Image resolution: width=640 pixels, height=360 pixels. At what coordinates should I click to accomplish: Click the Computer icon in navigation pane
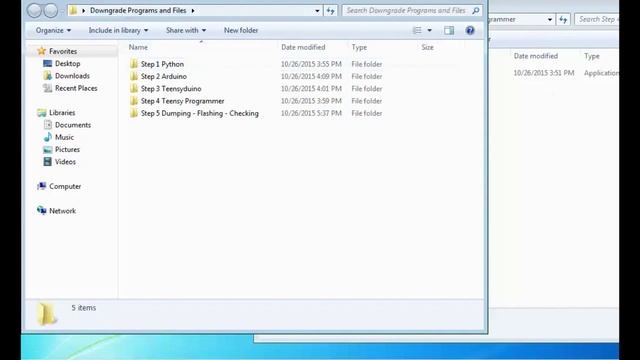tap(42, 186)
